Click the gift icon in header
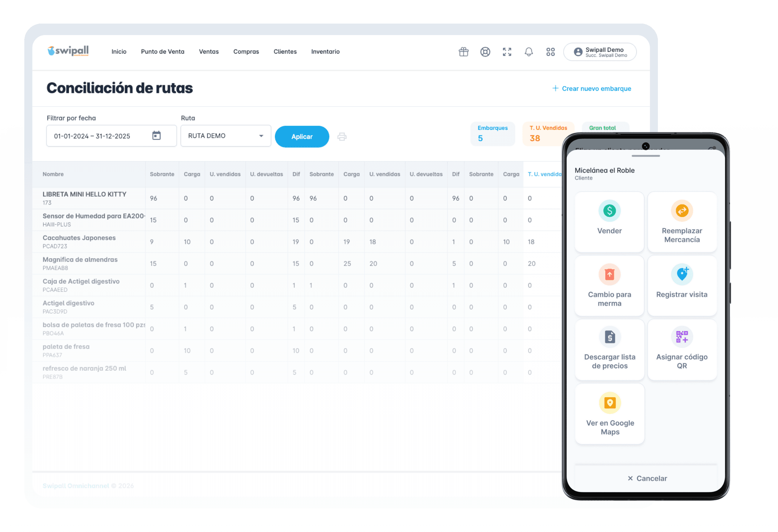The height and width of the screenshot is (532, 778). coord(463,52)
